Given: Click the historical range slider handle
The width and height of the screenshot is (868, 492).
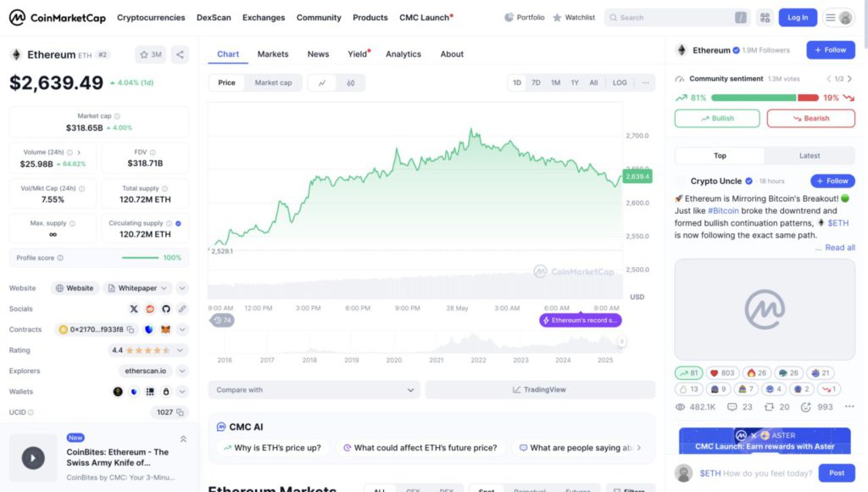Looking at the screenshot, I should [621, 341].
